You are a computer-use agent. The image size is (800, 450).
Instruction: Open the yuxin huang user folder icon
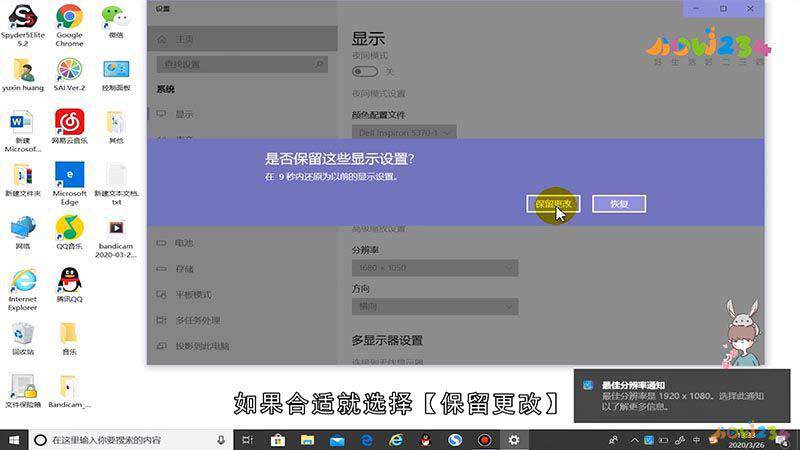point(22,75)
